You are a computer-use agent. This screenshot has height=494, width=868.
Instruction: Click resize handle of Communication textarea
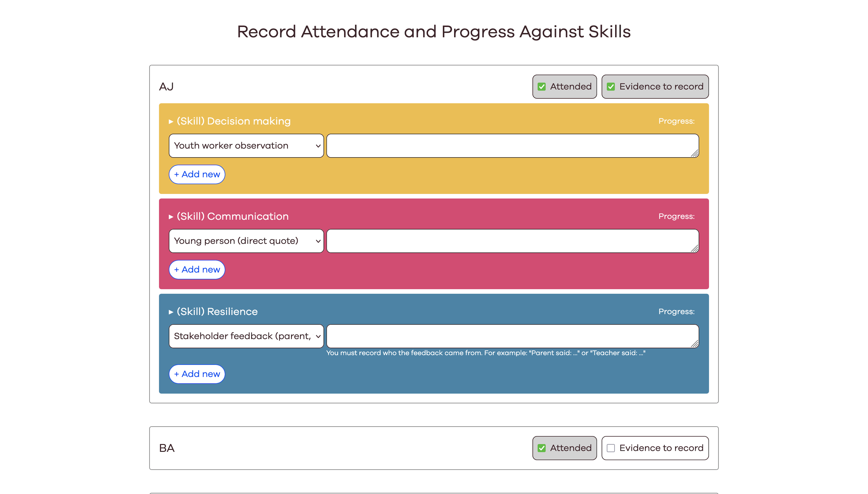[x=695, y=249]
